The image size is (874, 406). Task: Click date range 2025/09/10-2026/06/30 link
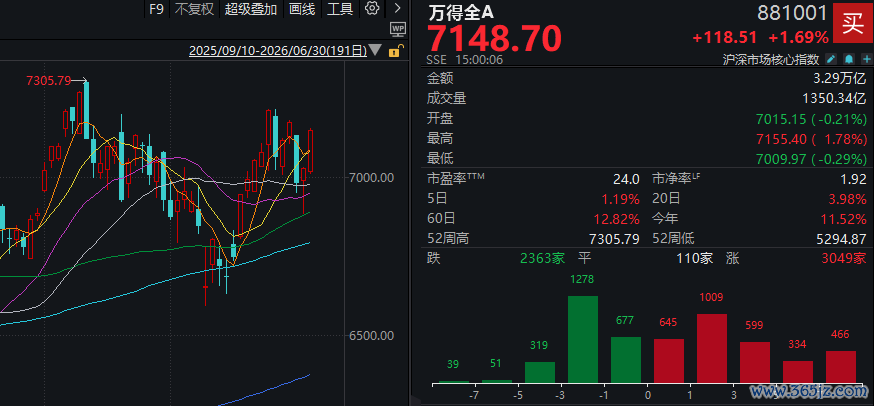[x=278, y=51]
